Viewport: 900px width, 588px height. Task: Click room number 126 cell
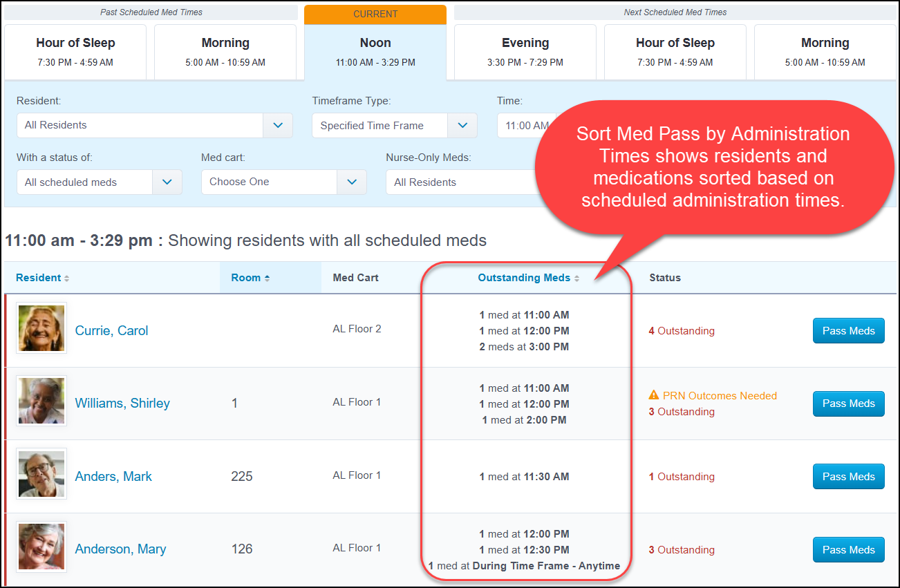tap(242, 549)
